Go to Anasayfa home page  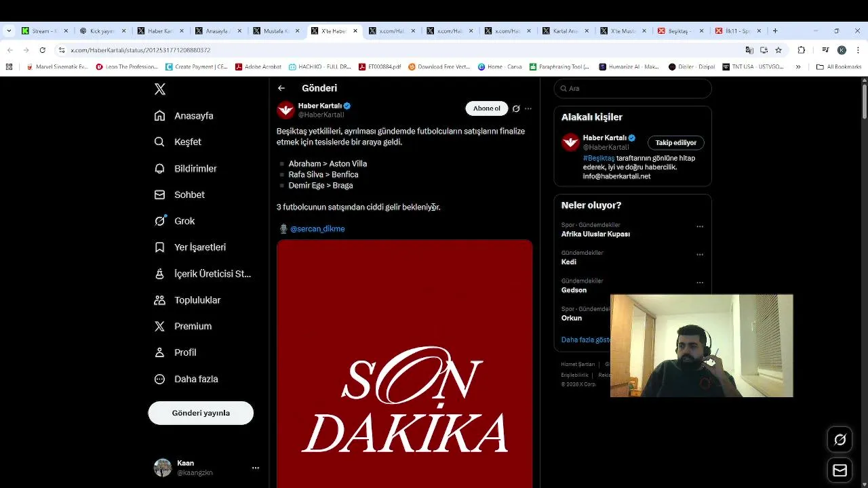[184, 116]
